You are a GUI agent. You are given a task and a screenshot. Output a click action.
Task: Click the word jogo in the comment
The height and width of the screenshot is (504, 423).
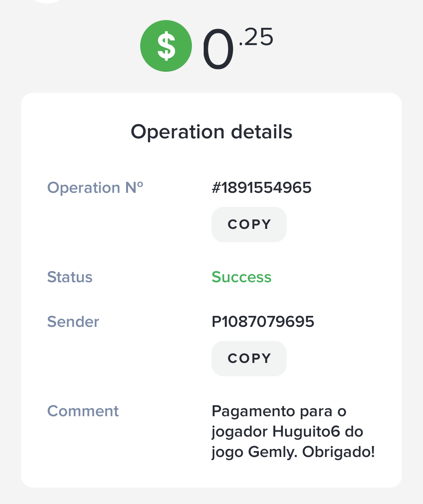click(x=227, y=452)
